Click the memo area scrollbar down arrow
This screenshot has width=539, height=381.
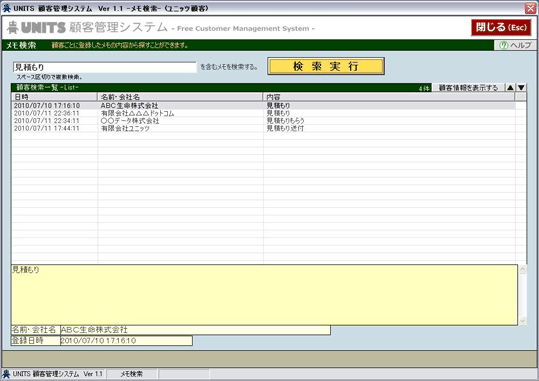pos(522,321)
